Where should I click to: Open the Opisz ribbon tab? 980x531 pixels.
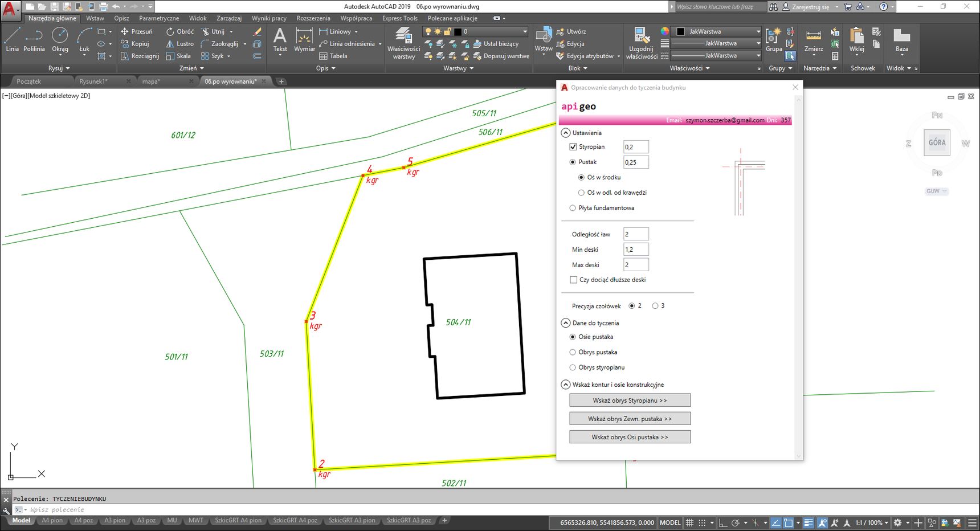click(x=121, y=18)
